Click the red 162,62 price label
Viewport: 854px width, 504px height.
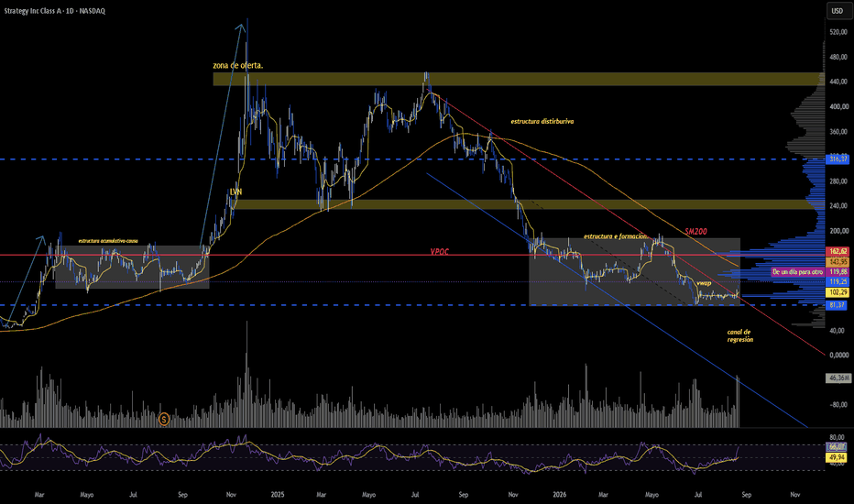[x=838, y=251]
